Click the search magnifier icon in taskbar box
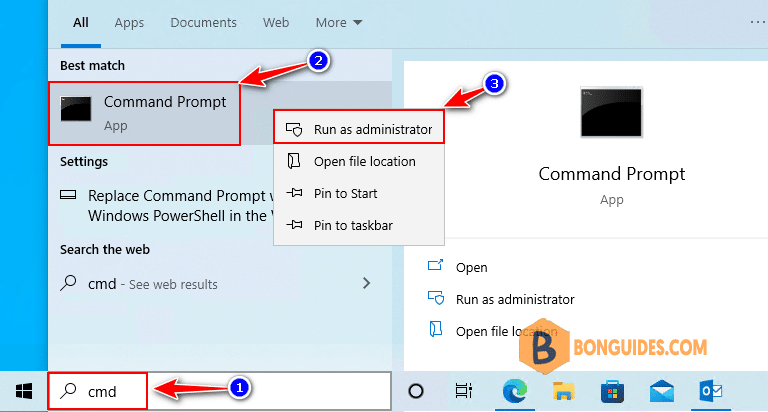Screen dimensions: 768x412 tap(68, 391)
